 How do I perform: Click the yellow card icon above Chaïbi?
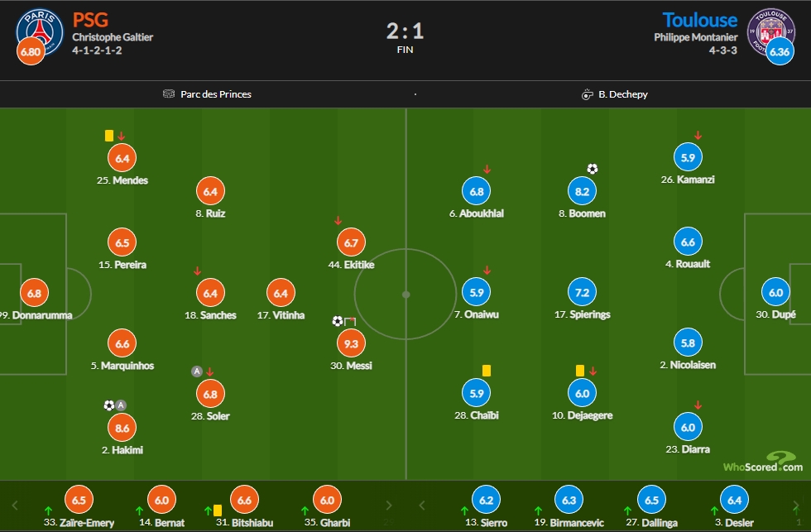coord(487,370)
